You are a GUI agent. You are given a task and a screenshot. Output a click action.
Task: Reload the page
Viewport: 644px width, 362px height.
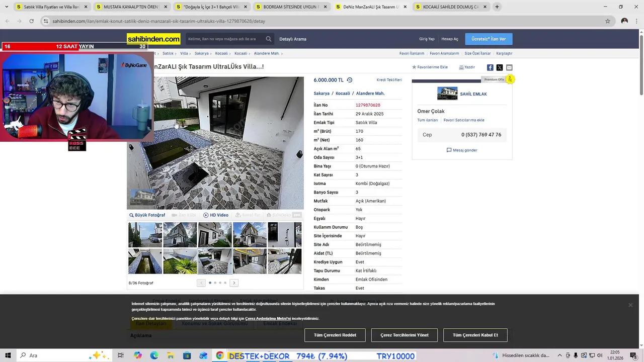[x=31, y=21]
